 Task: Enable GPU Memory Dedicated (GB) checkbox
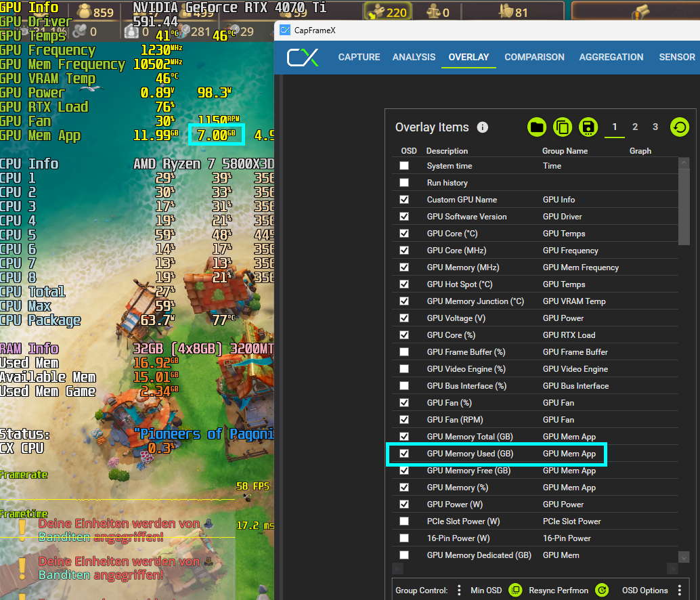404,555
